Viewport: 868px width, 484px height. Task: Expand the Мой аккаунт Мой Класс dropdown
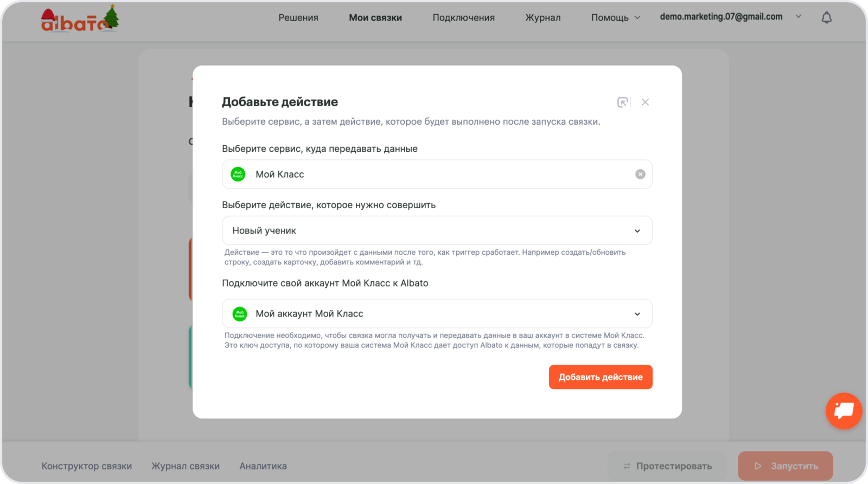click(x=637, y=314)
